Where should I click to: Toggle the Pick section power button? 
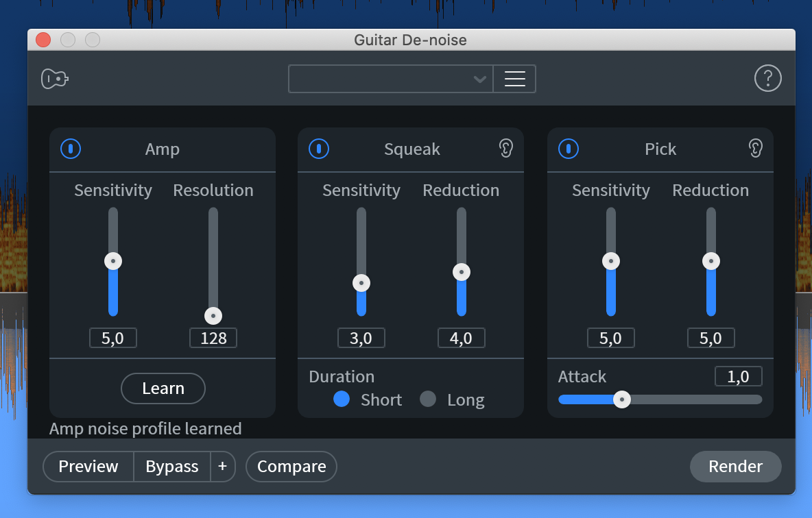[569, 149]
